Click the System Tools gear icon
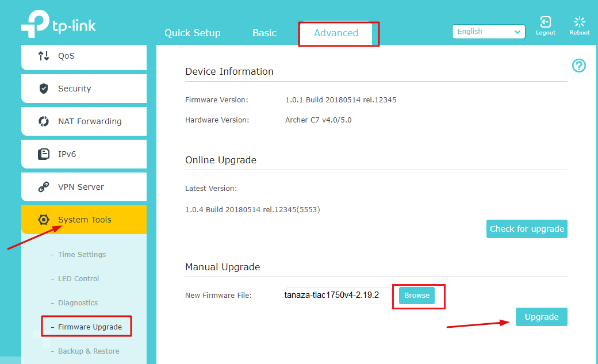This screenshot has height=364, width=598. coord(44,220)
